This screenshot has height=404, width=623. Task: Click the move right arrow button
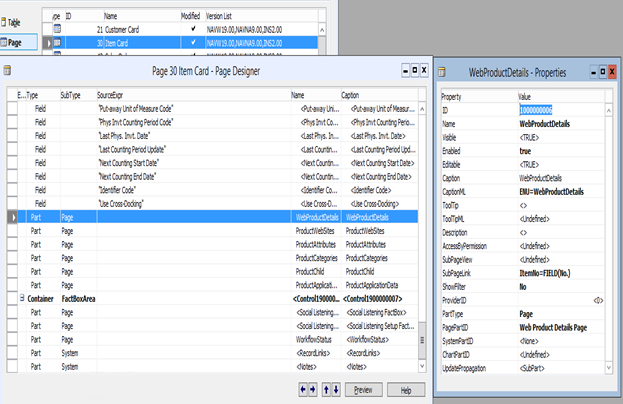coord(314,389)
